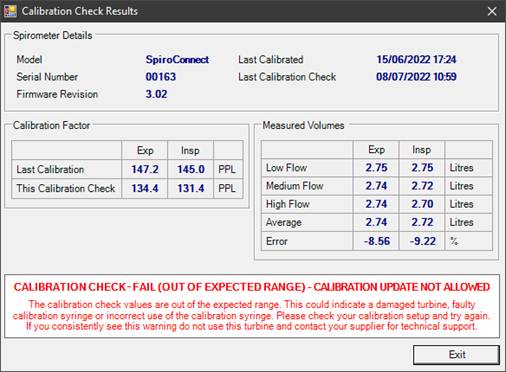This screenshot has width=506, height=372.
Task: Click the red CALIBRATION CHECK - FAIL heading
Action: point(252,287)
